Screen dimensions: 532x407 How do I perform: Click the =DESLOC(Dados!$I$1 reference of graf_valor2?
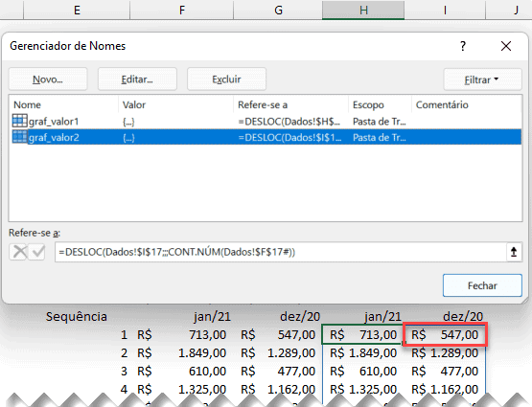[289, 137]
